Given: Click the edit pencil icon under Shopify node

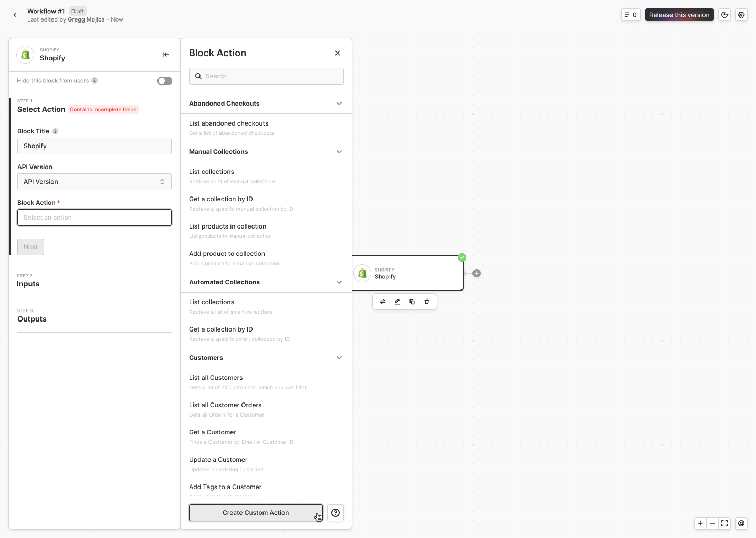Looking at the screenshot, I should tap(397, 302).
